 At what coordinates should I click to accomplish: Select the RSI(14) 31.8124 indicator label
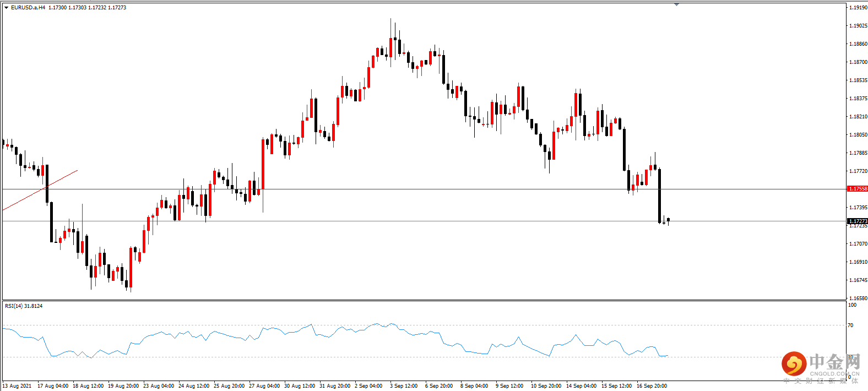click(24, 306)
